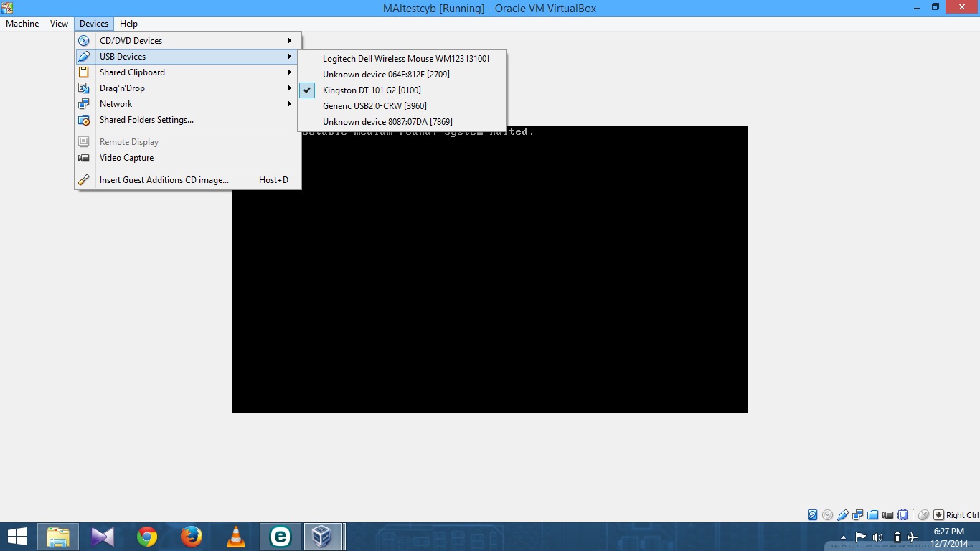Expand the Drag'n'Drop submenu
Screen dimensions: 980x551
(188, 88)
